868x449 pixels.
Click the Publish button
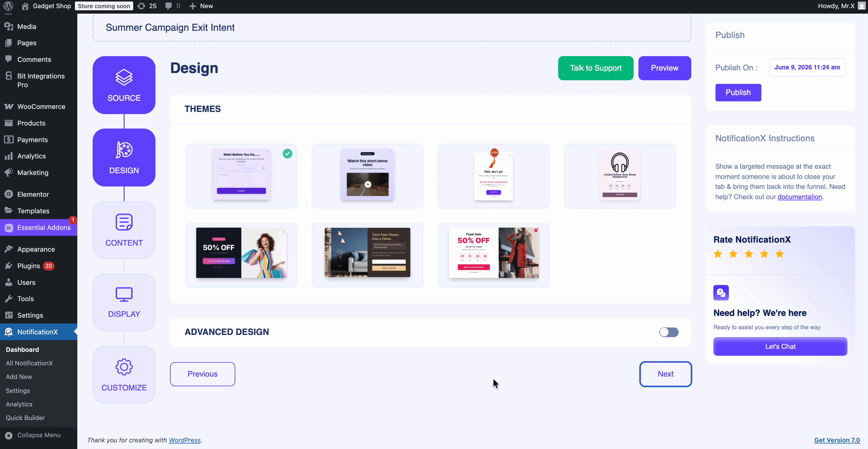click(x=738, y=93)
